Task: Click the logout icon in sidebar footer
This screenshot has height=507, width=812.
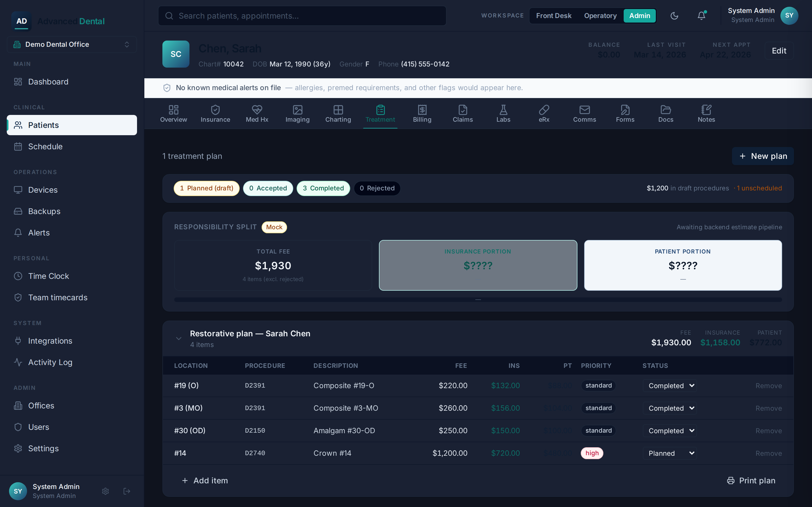Action: (x=127, y=491)
